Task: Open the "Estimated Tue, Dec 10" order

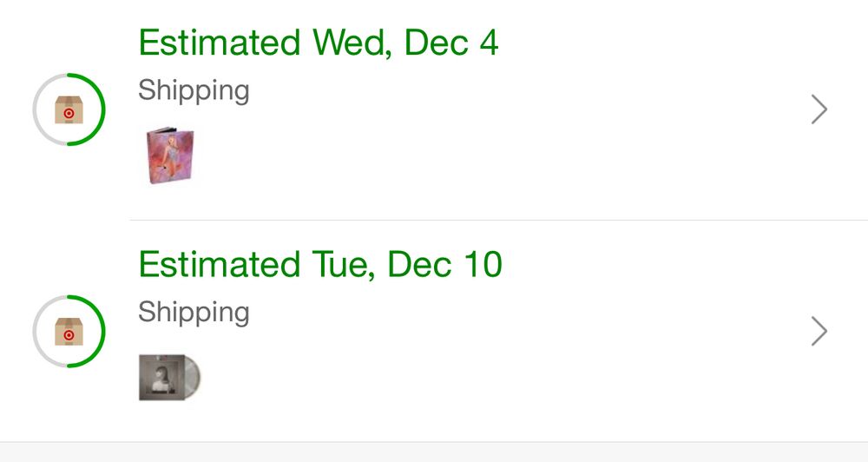Action: (320, 264)
